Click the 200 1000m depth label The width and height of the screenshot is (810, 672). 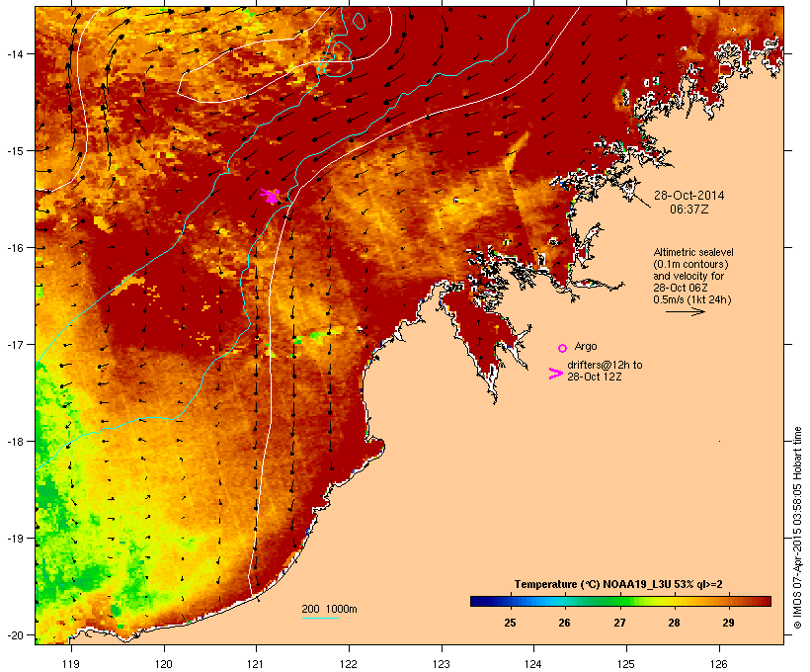(x=329, y=609)
